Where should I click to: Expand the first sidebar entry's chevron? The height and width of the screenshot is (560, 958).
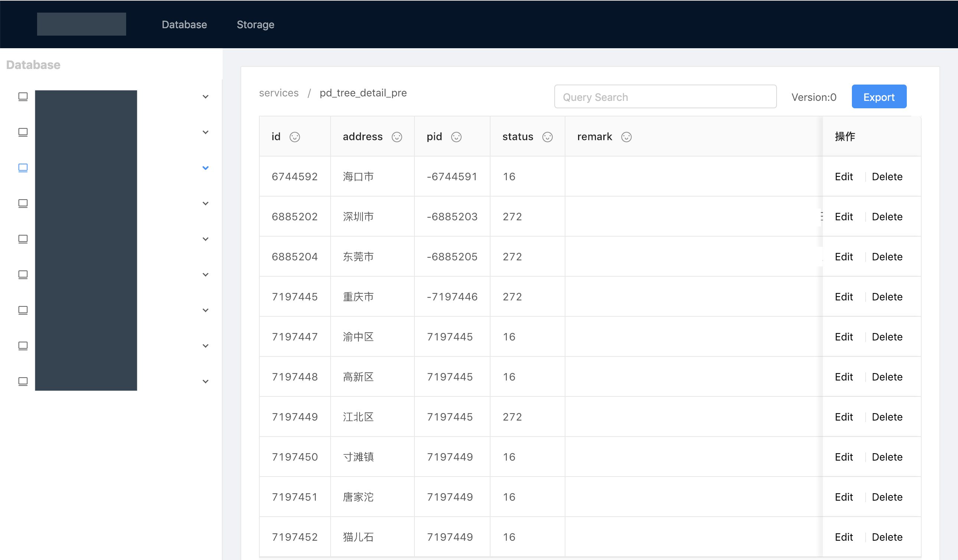pos(206,96)
